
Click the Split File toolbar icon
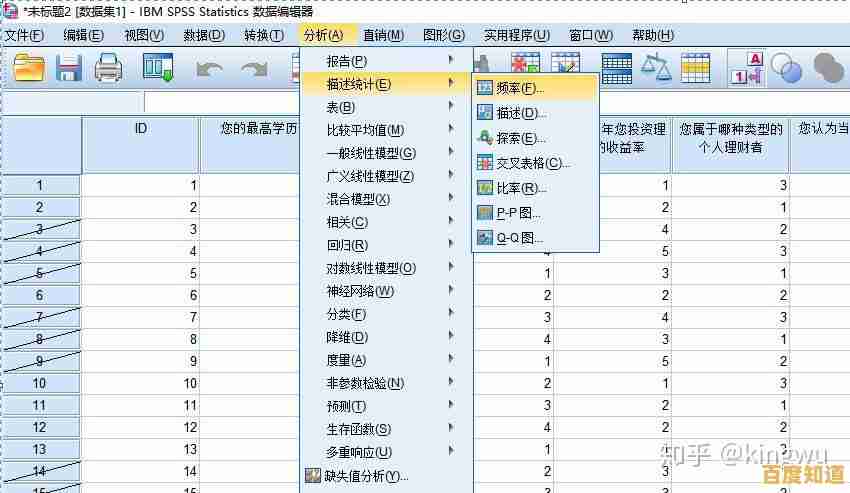pos(617,68)
